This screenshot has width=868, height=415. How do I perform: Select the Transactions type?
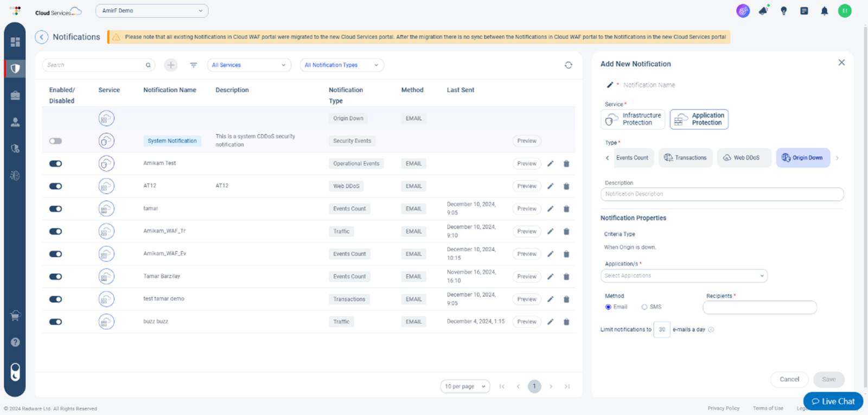pyautogui.click(x=685, y=158)
